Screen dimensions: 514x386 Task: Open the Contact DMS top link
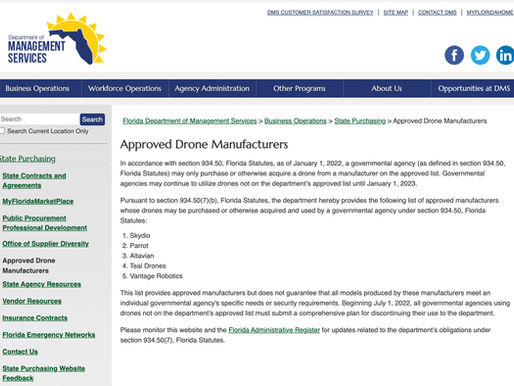point(437,12)
